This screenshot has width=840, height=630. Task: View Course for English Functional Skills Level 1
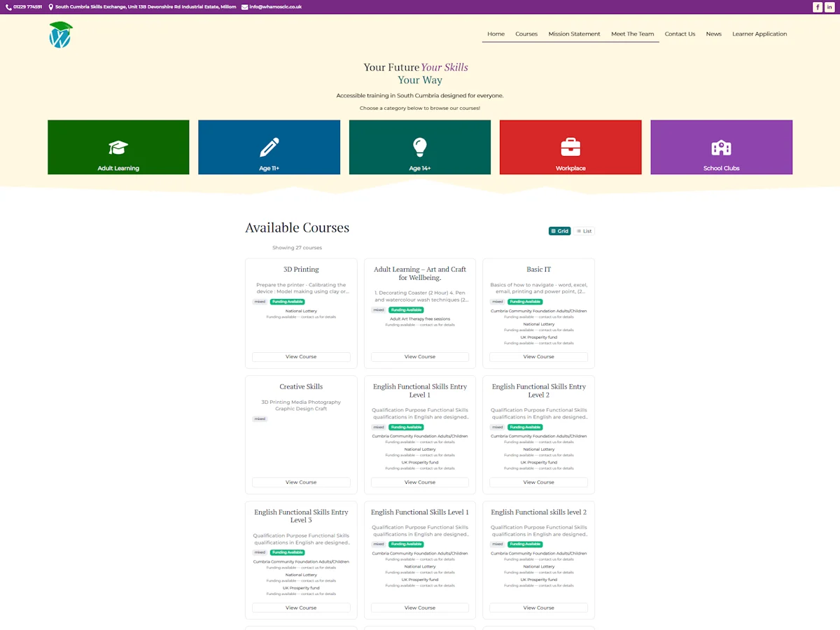pyautogui.click(x=420, y=608)
